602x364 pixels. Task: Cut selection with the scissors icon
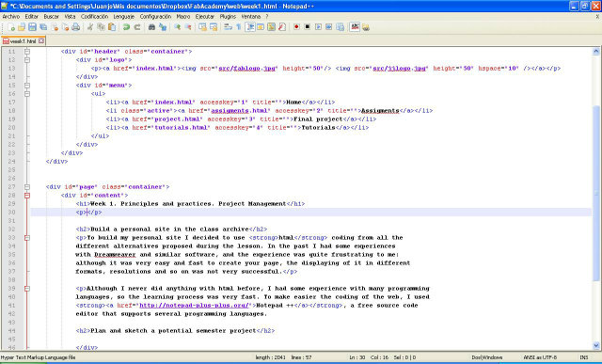click(90, 27)
